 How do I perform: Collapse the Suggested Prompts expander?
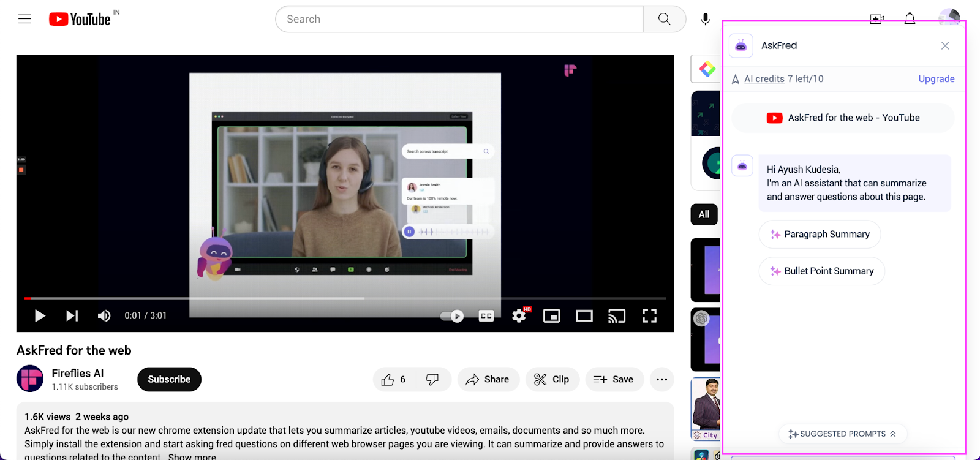coord(843,434)
